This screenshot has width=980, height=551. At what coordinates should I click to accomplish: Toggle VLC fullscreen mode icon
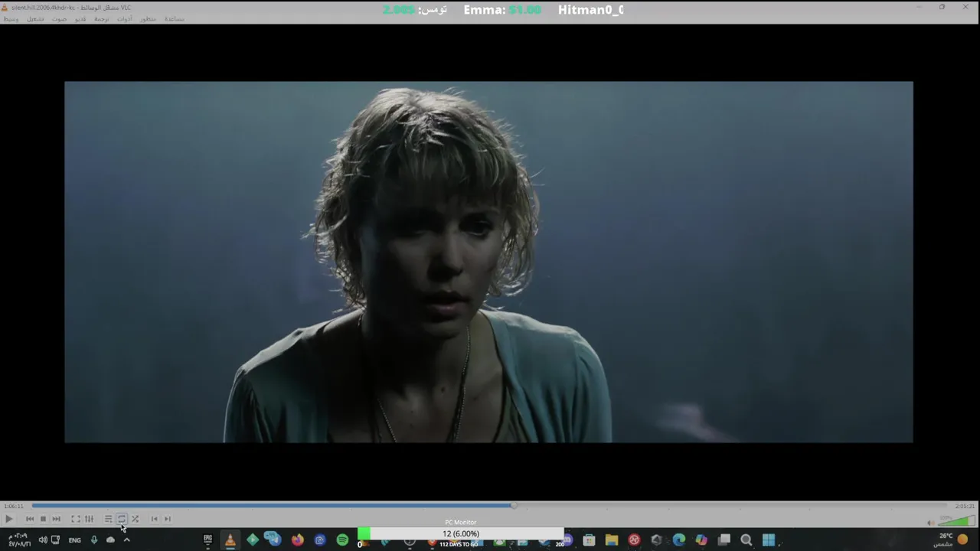pos(76,519)
